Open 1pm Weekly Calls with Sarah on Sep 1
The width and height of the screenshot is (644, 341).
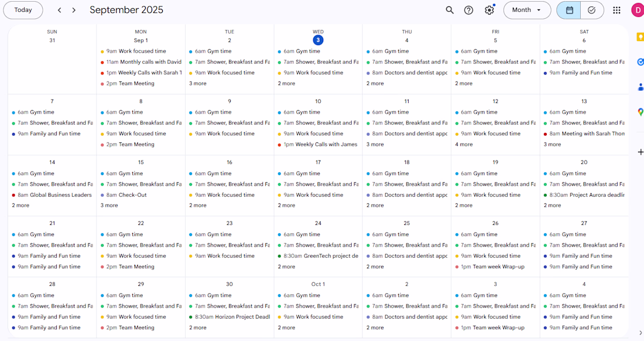click(x=141, y=73)
